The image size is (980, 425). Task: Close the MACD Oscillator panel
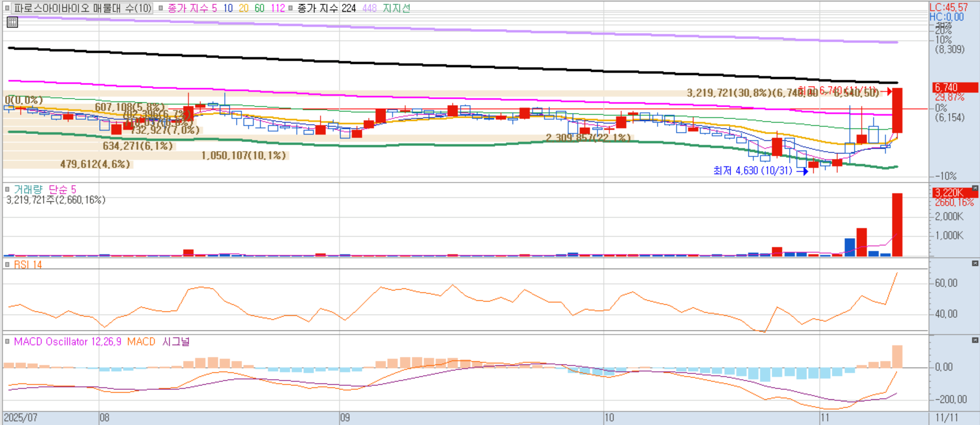[x=975, y=341]
